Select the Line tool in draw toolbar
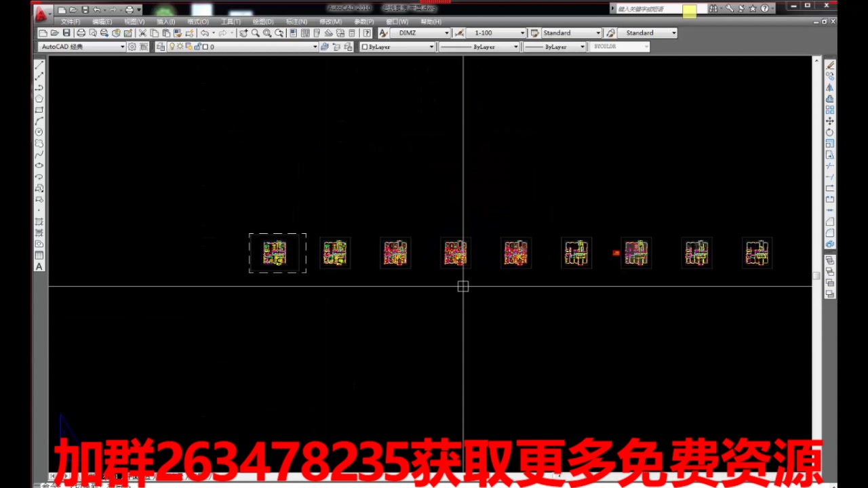This screenshot has width=868, height=488. 39,65
